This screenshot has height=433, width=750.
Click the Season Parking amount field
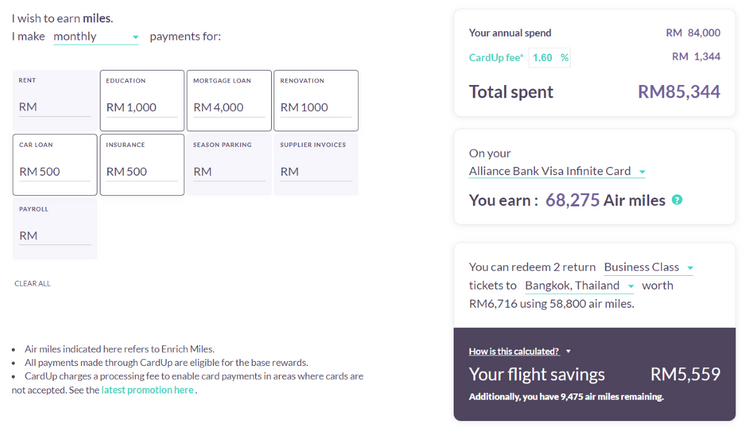coord(228,172)
